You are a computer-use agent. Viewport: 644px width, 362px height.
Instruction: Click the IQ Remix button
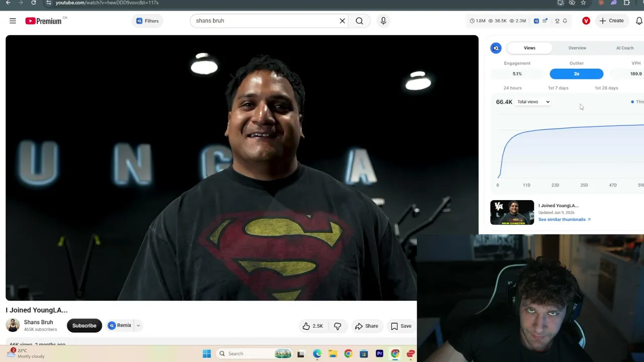(x=119, y=326)
